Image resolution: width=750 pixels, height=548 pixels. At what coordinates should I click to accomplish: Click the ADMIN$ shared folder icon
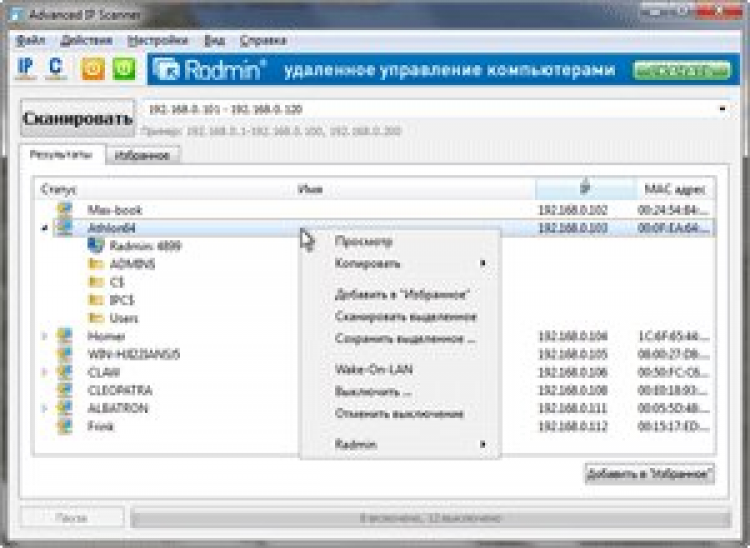click(96, 264)
